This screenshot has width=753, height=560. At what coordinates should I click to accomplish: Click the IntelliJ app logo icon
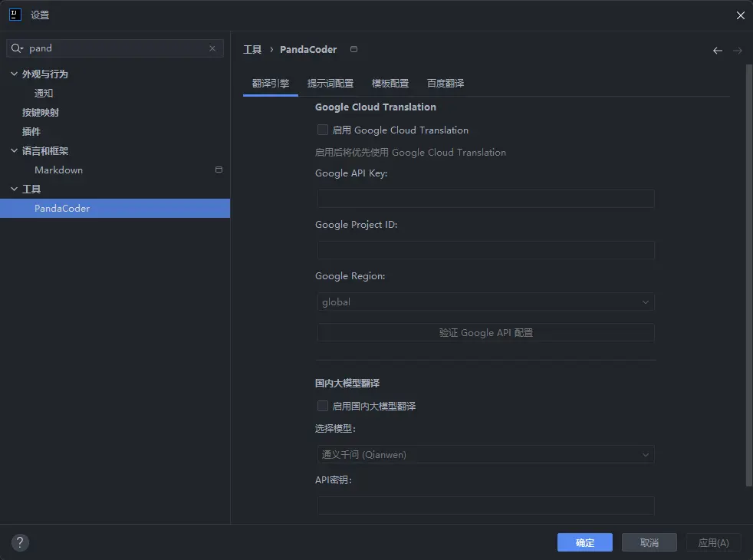(15, 15)
